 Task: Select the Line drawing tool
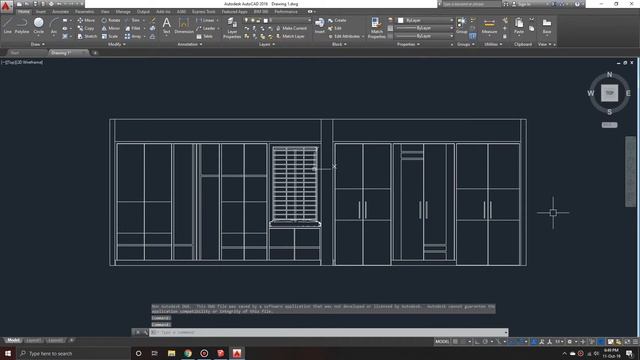7,25
